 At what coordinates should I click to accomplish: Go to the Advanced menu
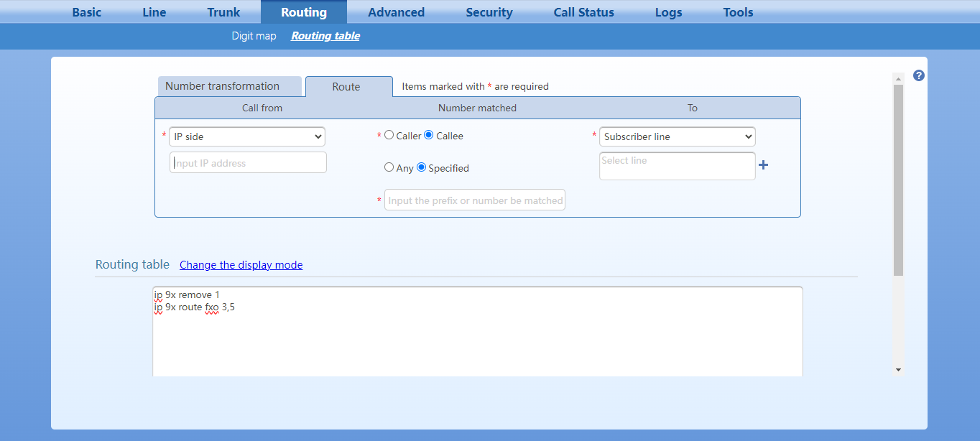(x=396, y=12)
